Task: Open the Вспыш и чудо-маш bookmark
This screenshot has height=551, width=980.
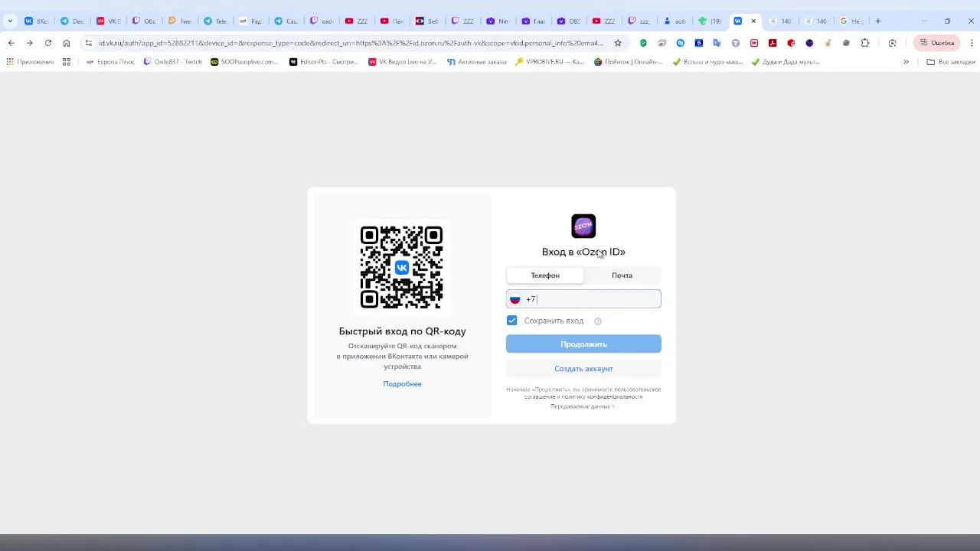Action: click(x=707, y=62)
